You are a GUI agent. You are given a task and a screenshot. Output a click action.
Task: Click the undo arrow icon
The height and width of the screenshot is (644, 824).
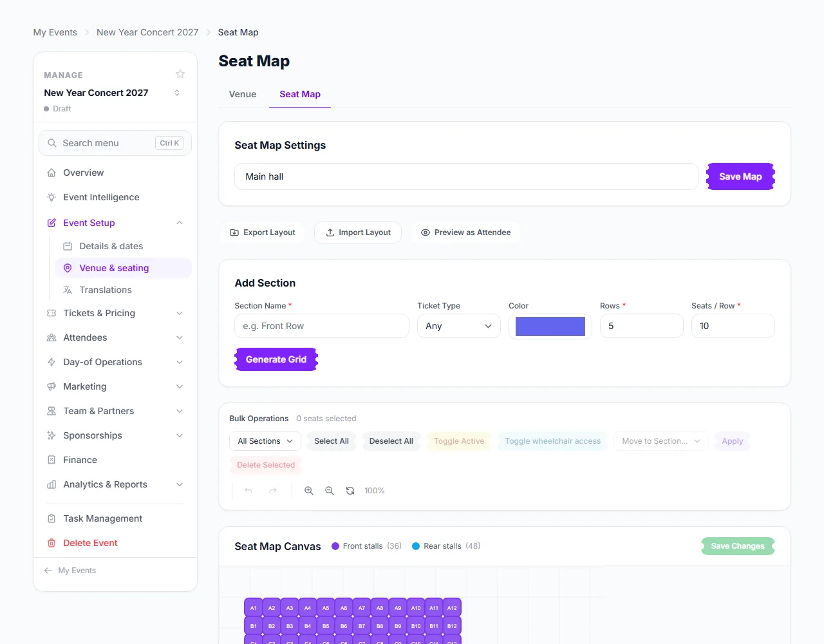248,491
